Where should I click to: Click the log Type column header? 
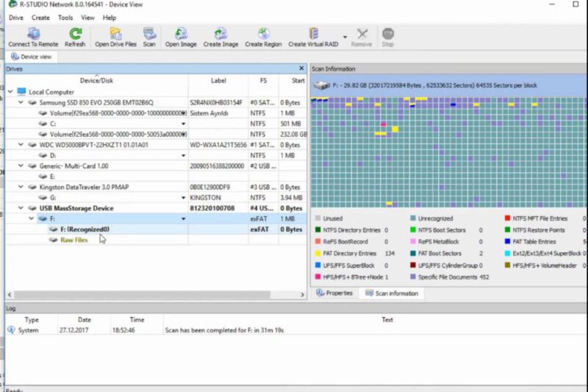[x=32, y=320]
